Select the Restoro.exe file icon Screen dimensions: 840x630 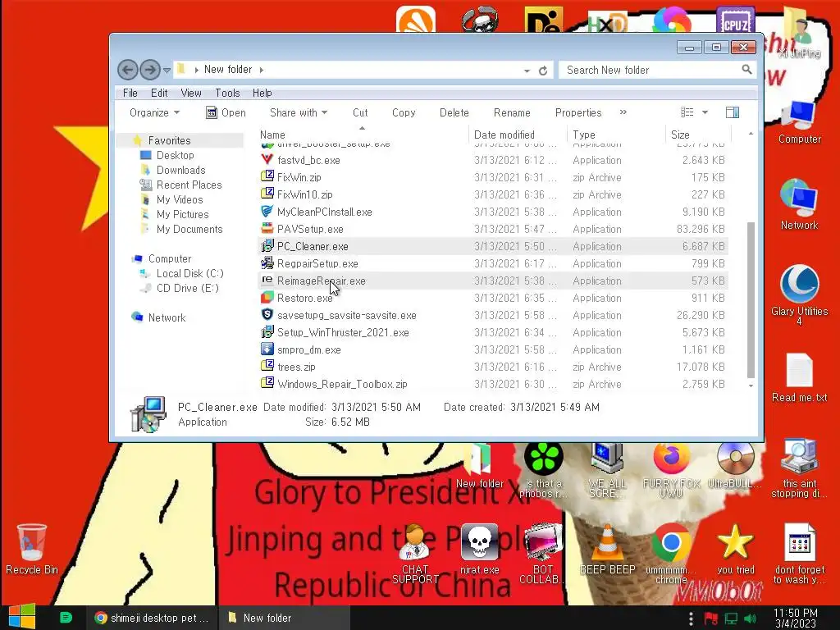tap(267, 297)
